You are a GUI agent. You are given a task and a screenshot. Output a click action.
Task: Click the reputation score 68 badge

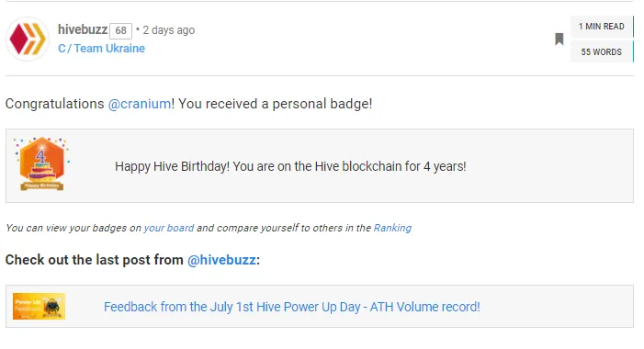click(120, 30)
